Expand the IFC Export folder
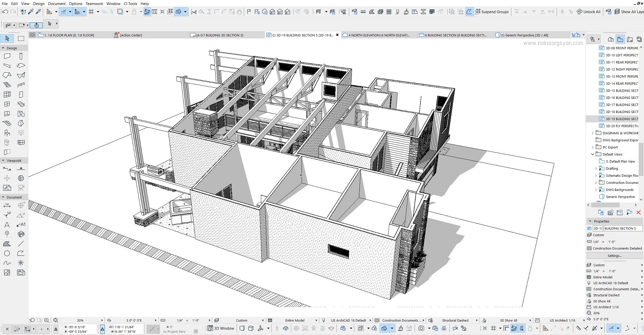This screenshot has width=644, height=335. tap(593, 147)
